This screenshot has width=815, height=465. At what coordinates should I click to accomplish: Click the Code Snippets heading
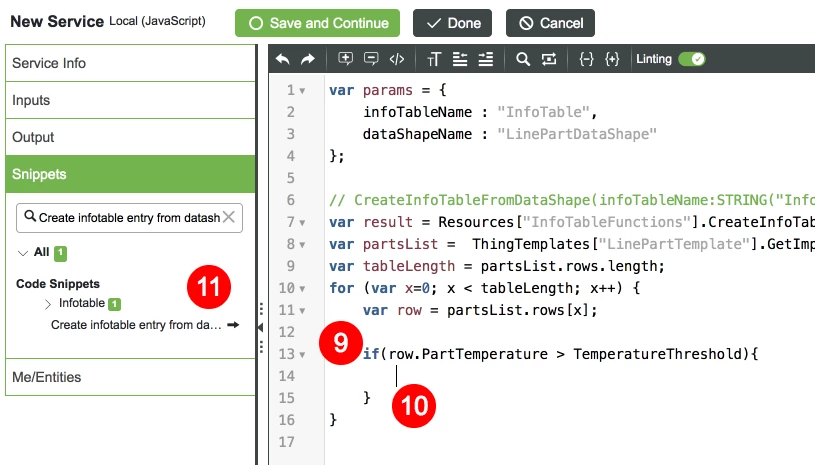pos(58,284)
